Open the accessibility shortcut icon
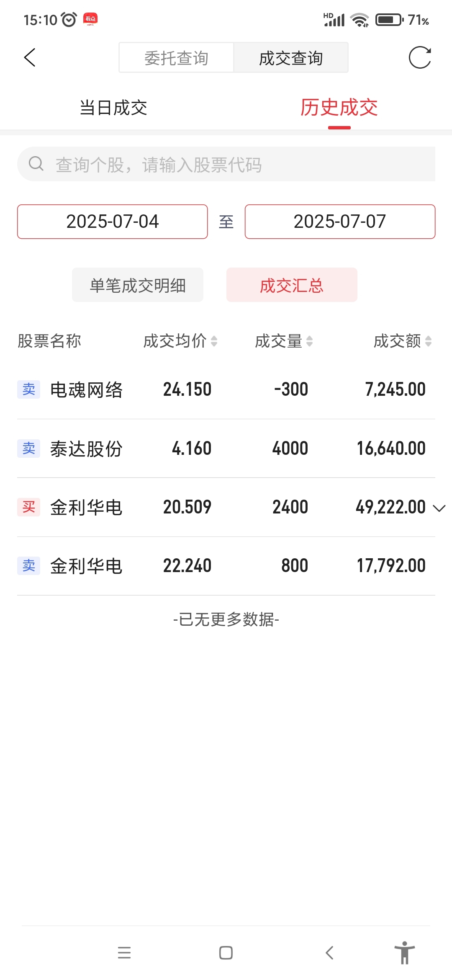This screenshot has height=980, width=452. [405, 952]
